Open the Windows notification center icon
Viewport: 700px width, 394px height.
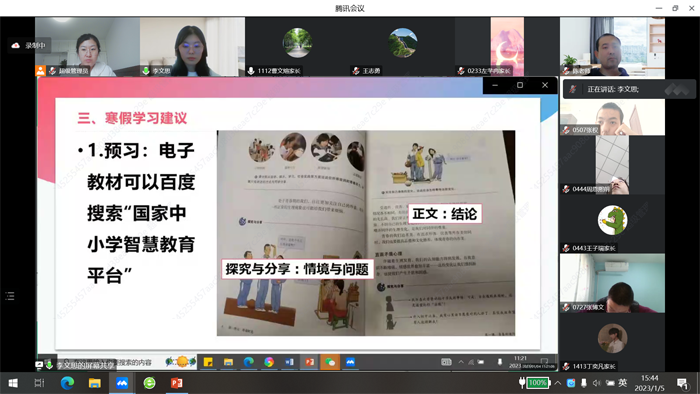[682, 383]
